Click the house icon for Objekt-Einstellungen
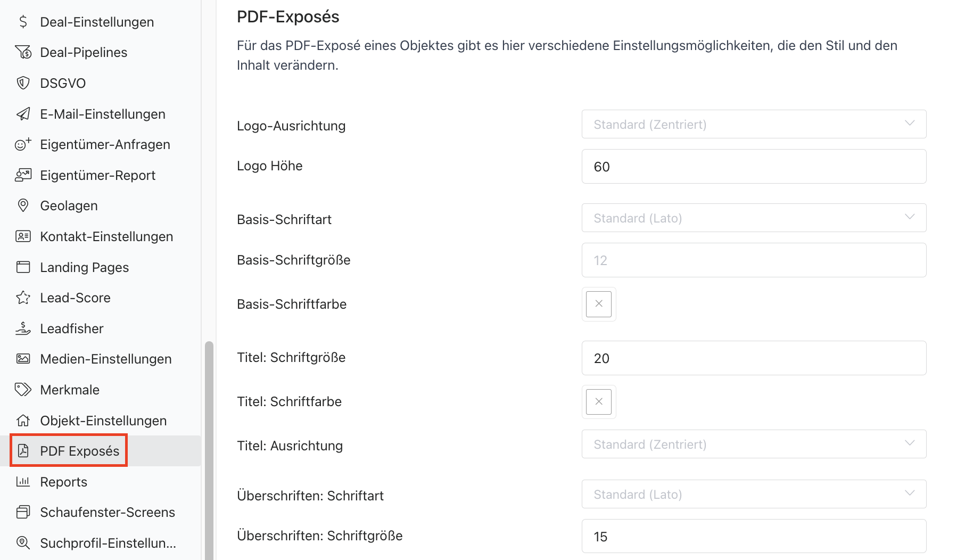 [23, 421]
